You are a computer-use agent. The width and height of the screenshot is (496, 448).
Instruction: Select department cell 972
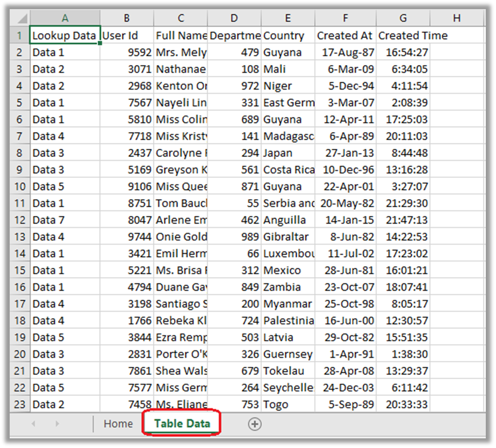pos(234,86)
